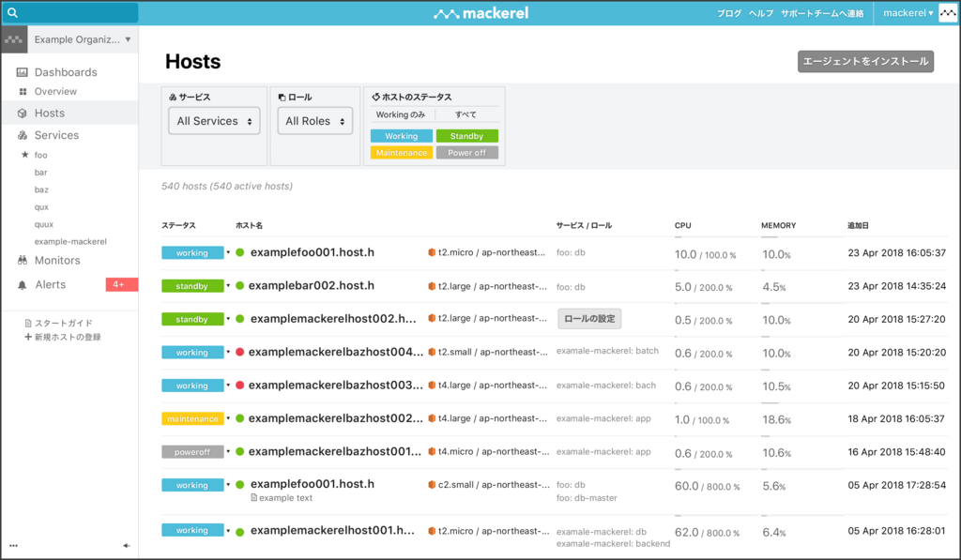Open the mackerel user menu
Screen dimensions: 961x560
(908, 13)
